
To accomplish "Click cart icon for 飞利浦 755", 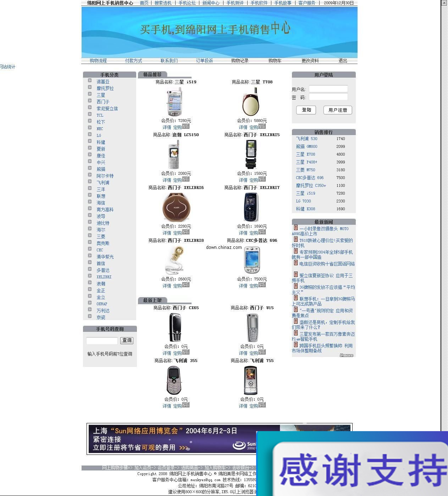I will pyautogui.click(x=262, y=405).
